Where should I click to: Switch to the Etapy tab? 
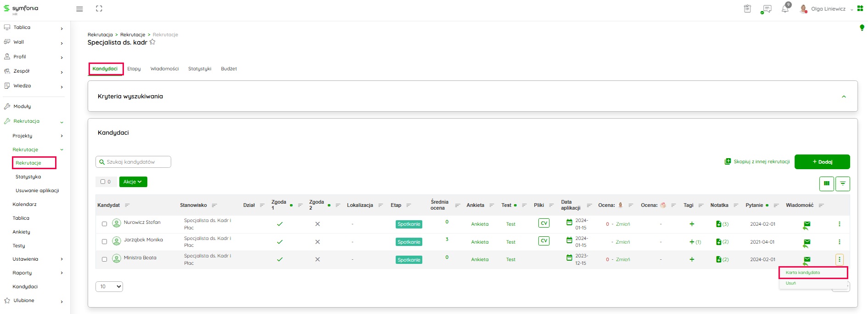tap(134, 69)
